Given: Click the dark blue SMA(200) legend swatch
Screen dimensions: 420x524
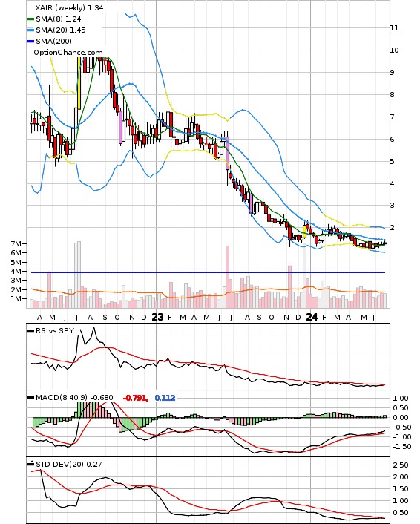Looking at the screenshot, I should (30, 42).
